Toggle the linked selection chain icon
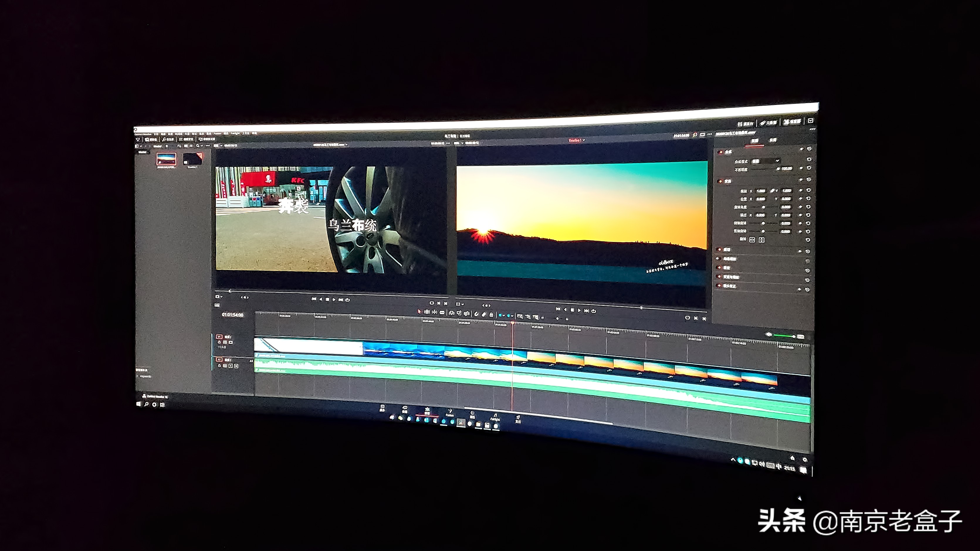Viewport: 980px width, 551px height. 484,314
